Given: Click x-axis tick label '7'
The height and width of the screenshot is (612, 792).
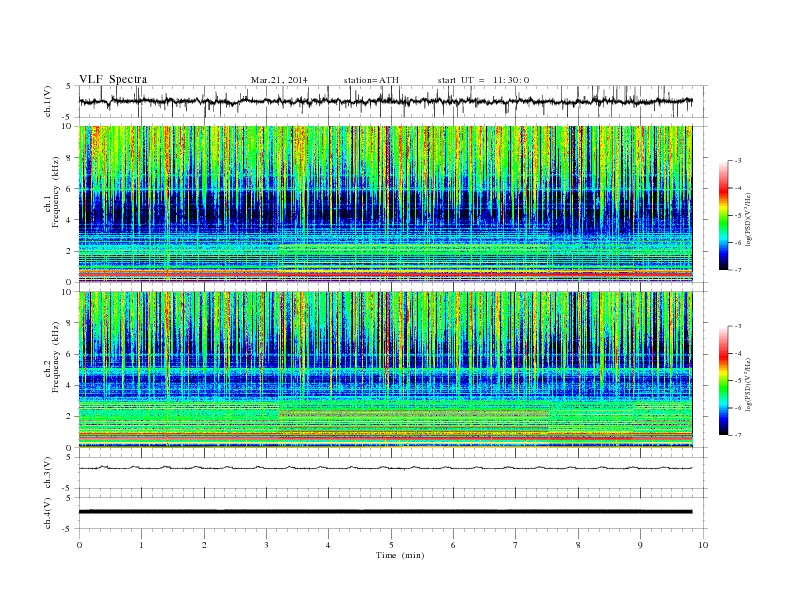Looking at the screenshot, I should pos(516,545).
